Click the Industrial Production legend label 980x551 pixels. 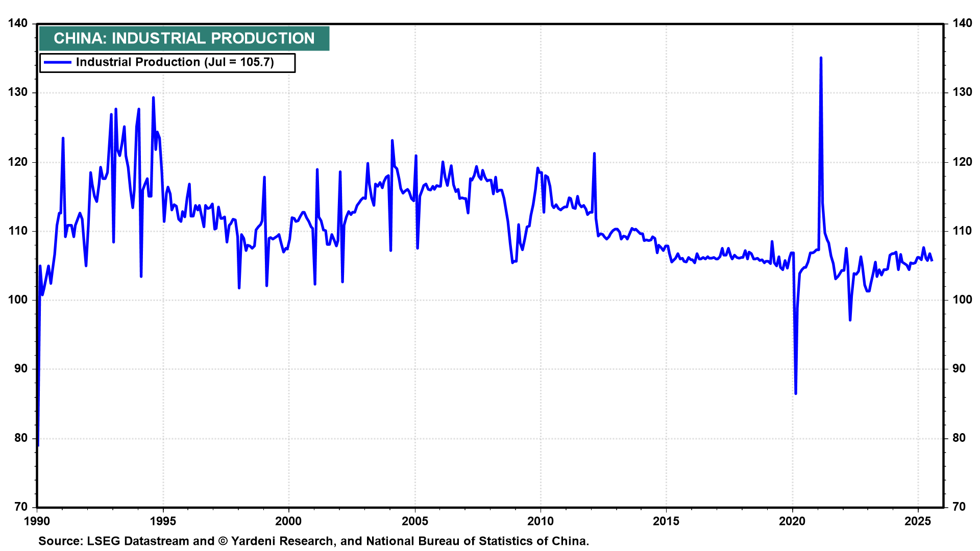click(175, 62)
